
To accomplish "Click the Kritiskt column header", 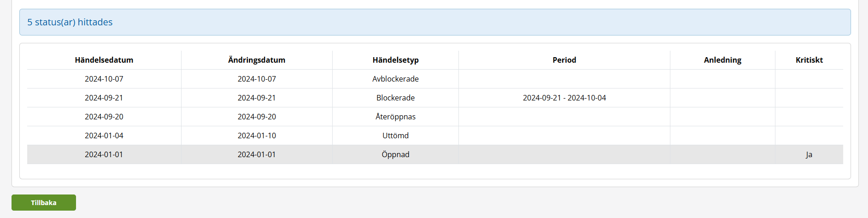I will (809, 60).
